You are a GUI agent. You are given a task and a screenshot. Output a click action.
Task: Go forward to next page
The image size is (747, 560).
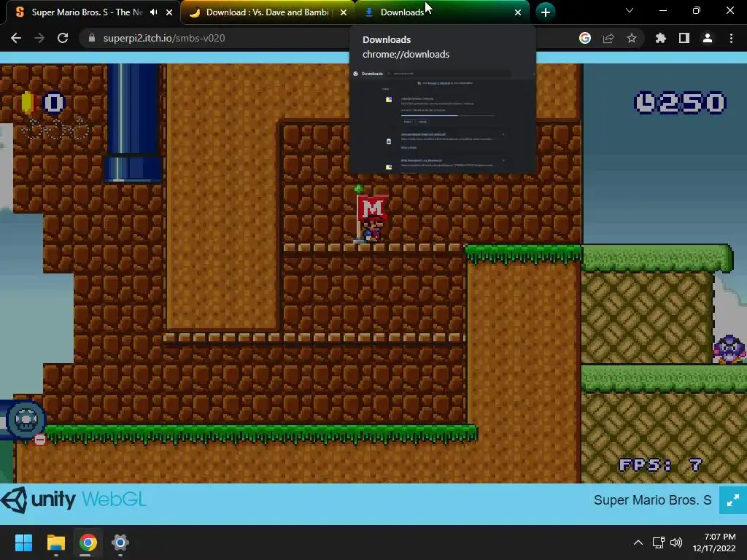(x=39, y=38)
